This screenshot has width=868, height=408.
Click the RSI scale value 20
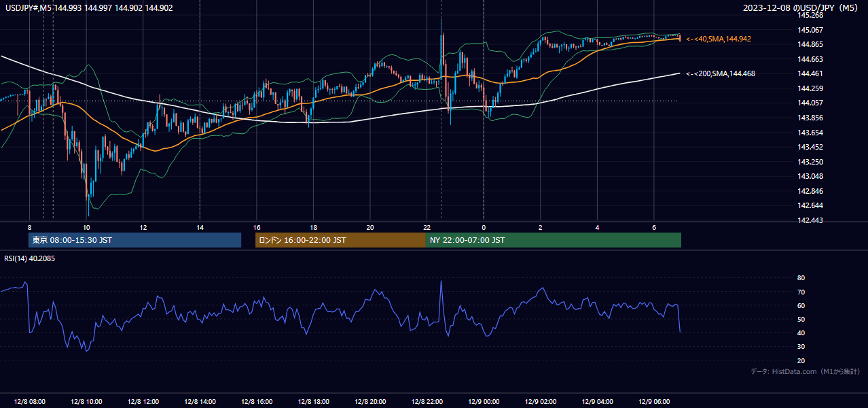click(801, 361)
